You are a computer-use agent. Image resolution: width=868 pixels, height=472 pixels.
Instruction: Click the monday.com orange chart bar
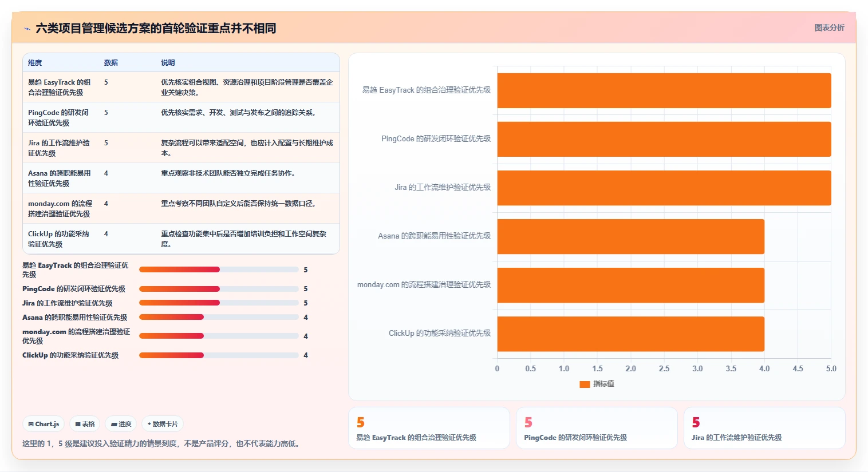631,285
